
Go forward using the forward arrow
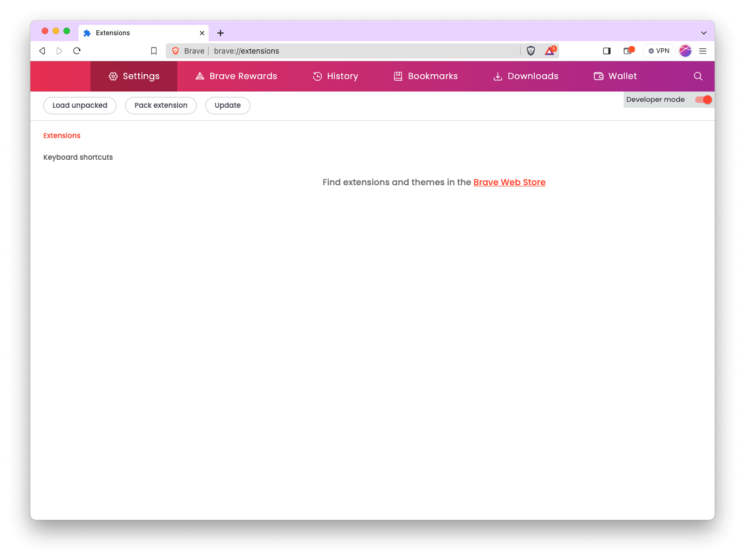(x=60, y=51)
